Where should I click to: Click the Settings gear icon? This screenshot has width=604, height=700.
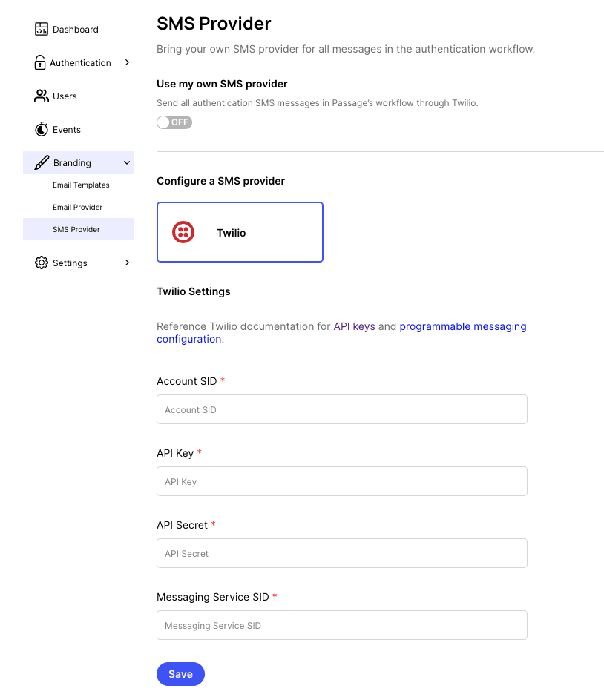(41, 262)
